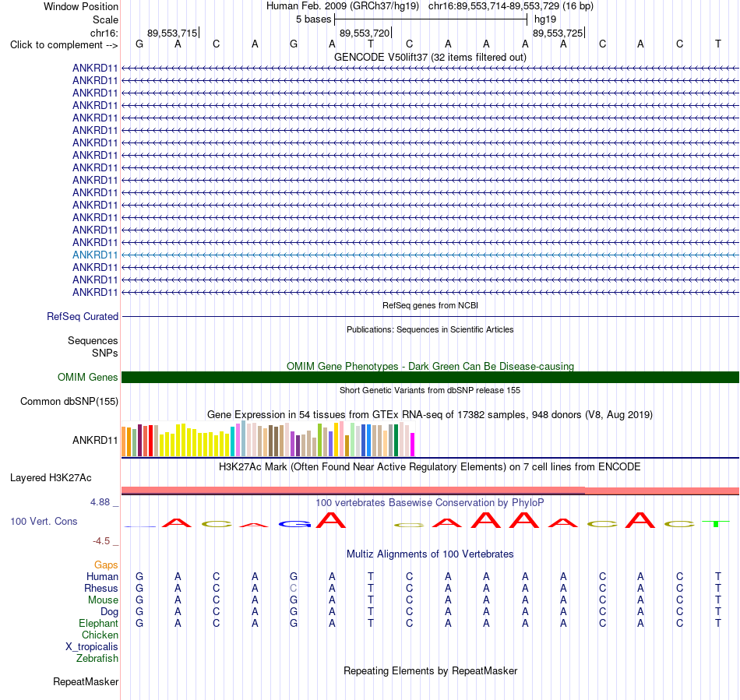Click 'OMIM Gene Phenotypes' green track title
Image resolution: width=740 pixels, height=700 pixels.
[x=430, y=366]
